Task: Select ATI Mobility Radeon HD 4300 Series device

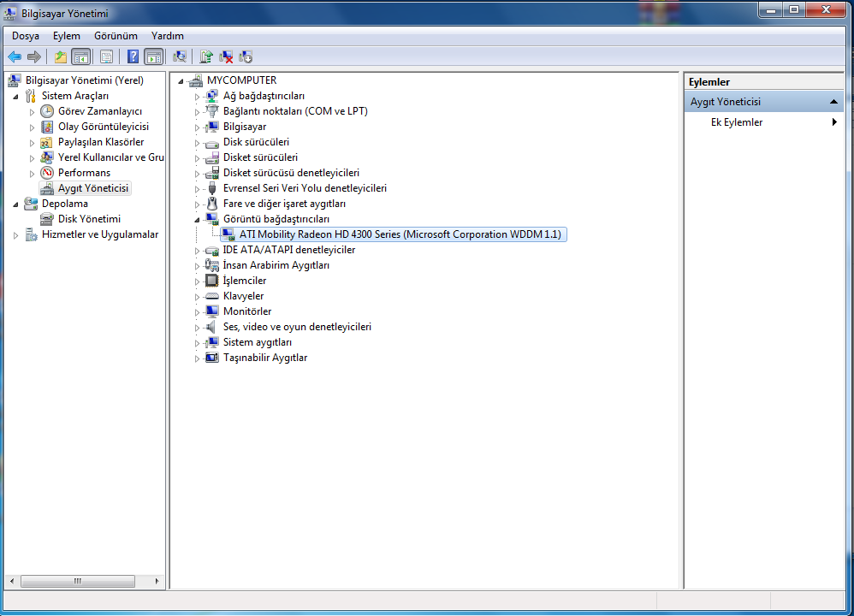Action: (x=400, y=234)
